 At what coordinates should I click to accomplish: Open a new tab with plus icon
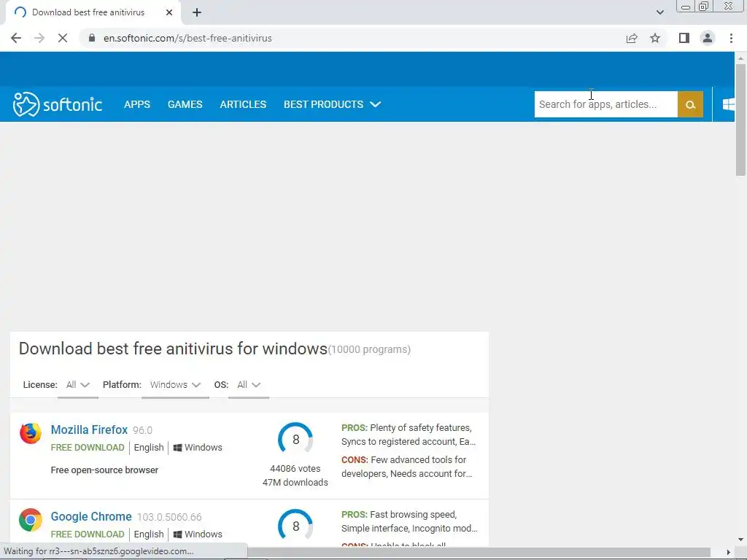197,12
